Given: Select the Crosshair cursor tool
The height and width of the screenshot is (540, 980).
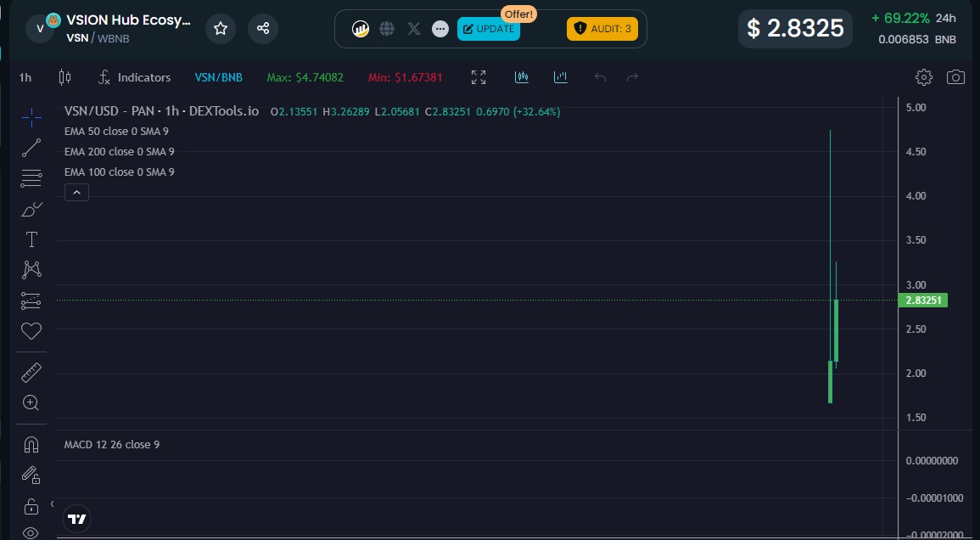Looking at the screenshot, I should coord(31,118).
